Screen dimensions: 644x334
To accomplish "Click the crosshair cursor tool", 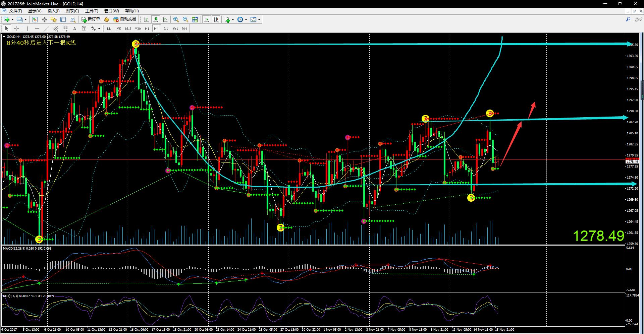I will pos(16,29).
